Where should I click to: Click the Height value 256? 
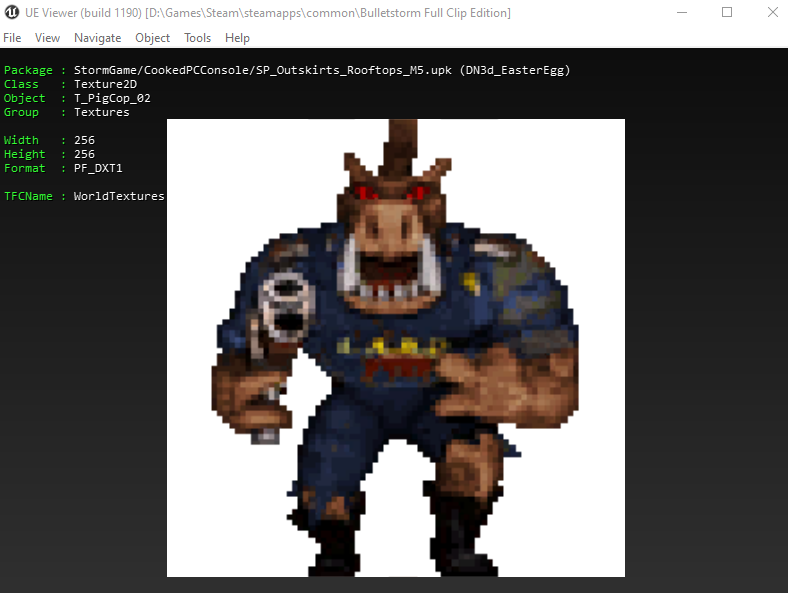(x=84, y=154)
